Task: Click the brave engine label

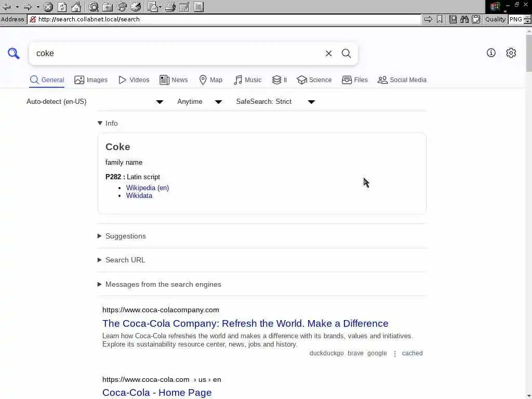Action: (355, 353)
